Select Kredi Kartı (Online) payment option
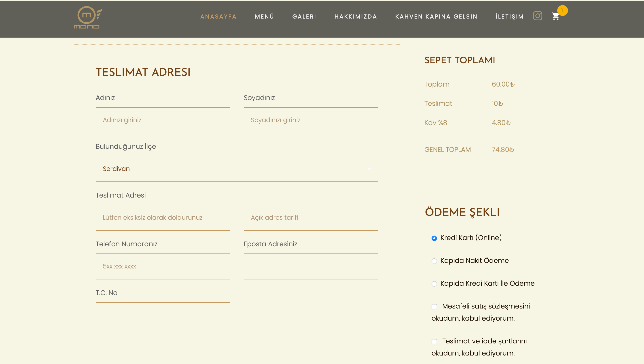644x364 pixels. pos(434,238)
